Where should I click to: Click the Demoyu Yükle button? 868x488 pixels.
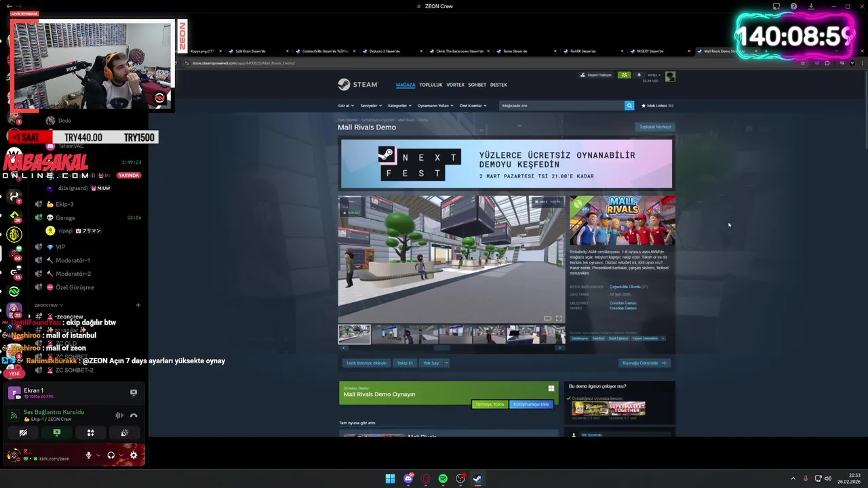coord(490,404)
